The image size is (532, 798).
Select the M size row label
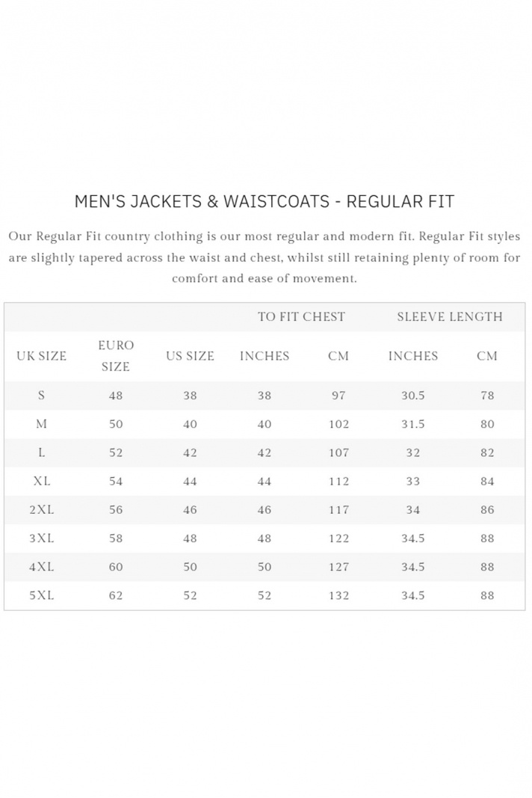pyautogui.click(x=42, y=424)
